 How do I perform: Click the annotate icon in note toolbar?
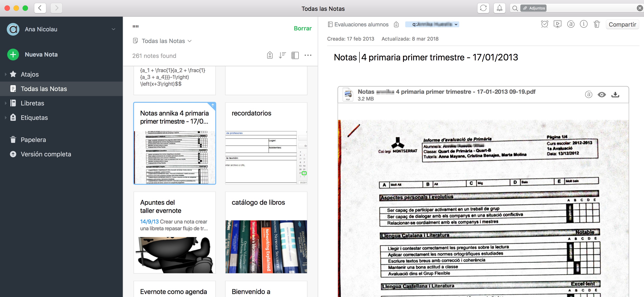[570, 24]
